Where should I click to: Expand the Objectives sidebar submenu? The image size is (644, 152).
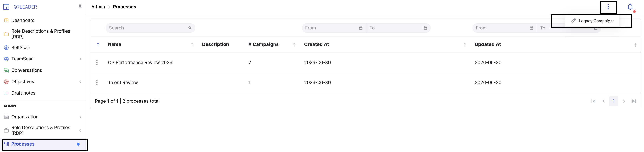[80, 82]
